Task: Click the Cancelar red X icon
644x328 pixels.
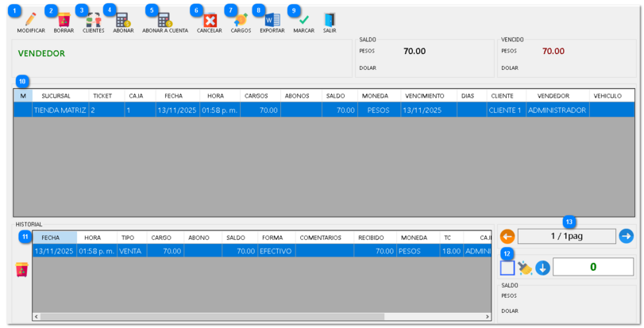Action: (x=210, y=21)
